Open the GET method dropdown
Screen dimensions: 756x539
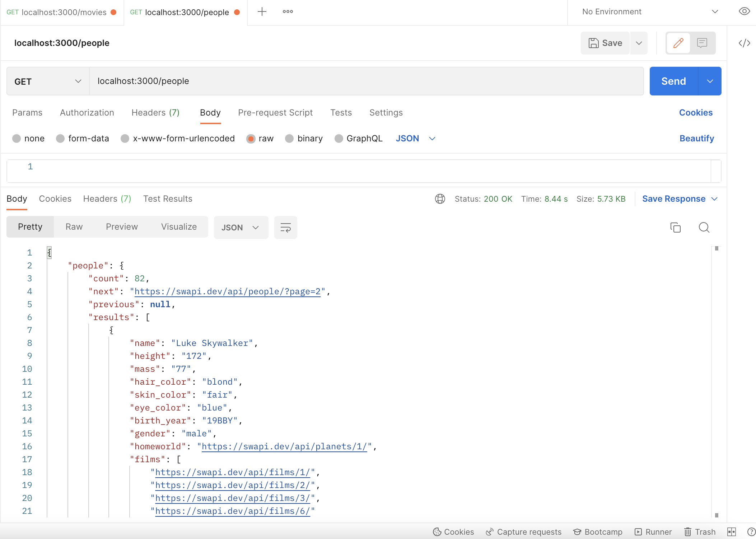[48, 81]
